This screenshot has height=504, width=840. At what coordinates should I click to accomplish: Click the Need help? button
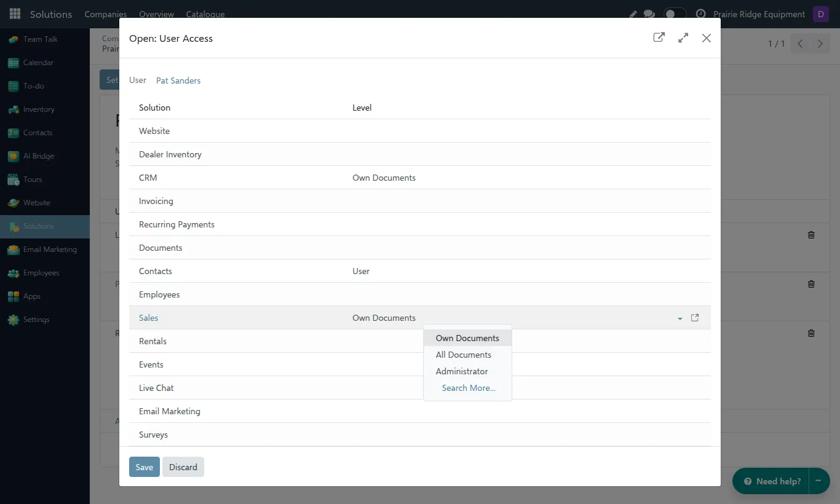pos(772,481)
